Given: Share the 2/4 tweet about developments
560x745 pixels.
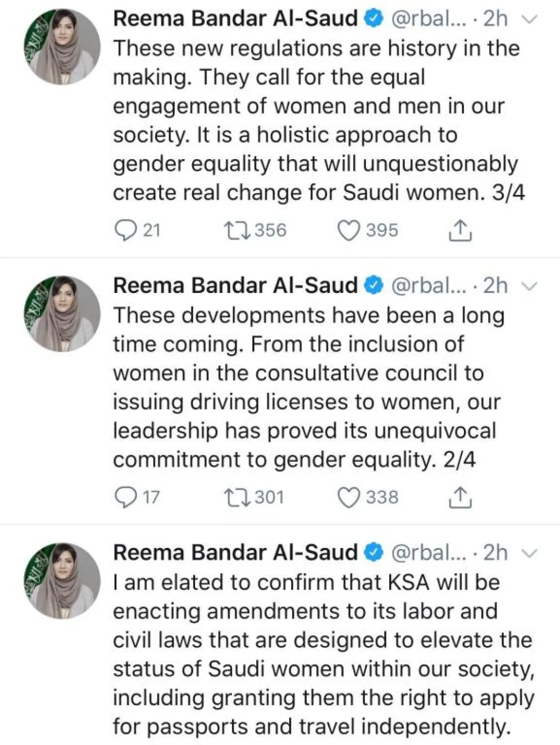Looking at the screenshot, I should coord(460,497).
